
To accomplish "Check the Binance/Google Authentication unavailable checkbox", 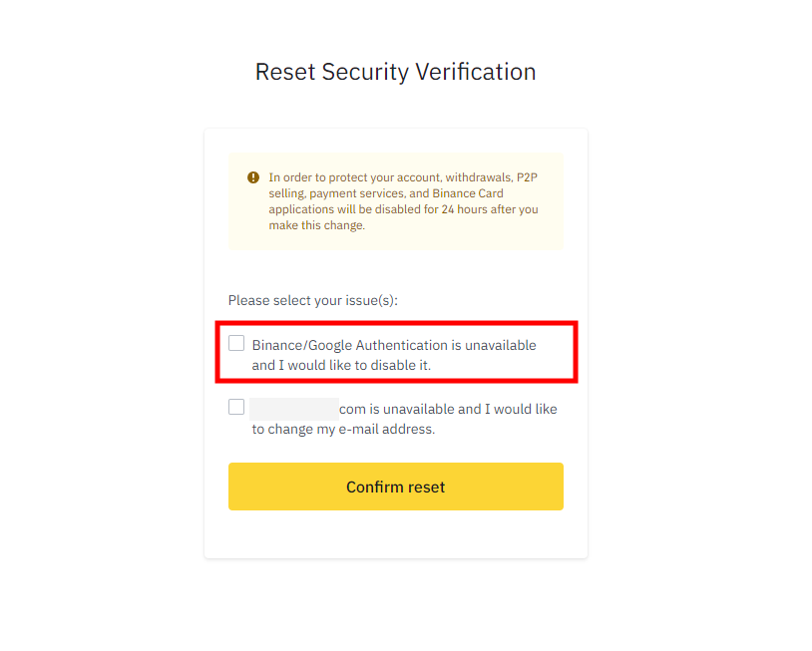I will click(x=236, y=344).
